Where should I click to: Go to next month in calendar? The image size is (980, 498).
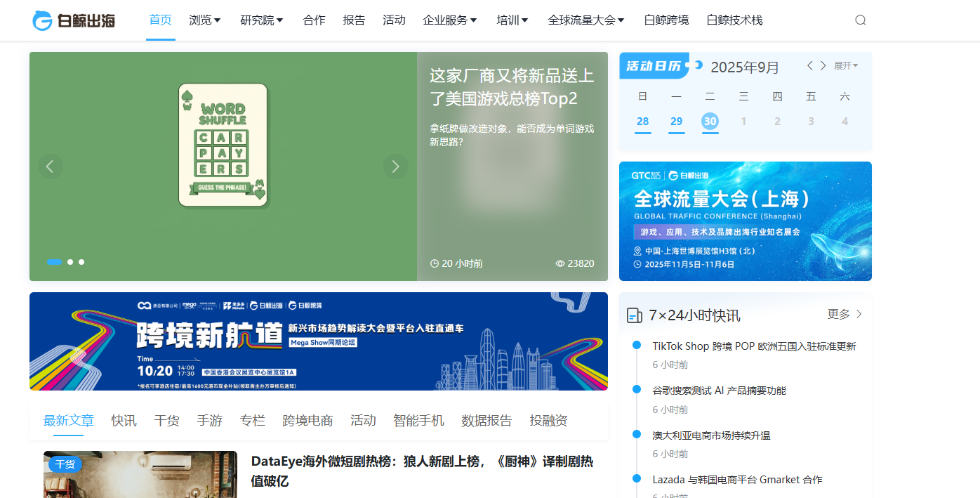point(823,66)
